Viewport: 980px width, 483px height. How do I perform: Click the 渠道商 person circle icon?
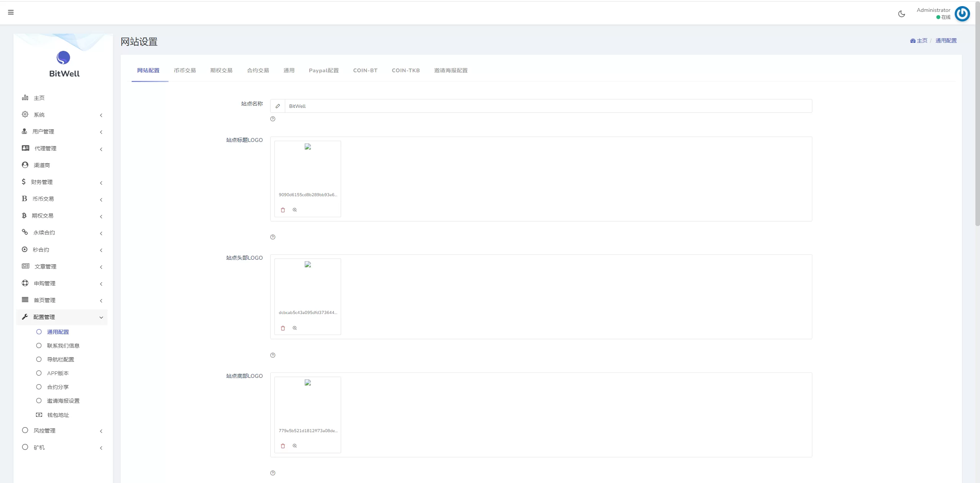25,165
